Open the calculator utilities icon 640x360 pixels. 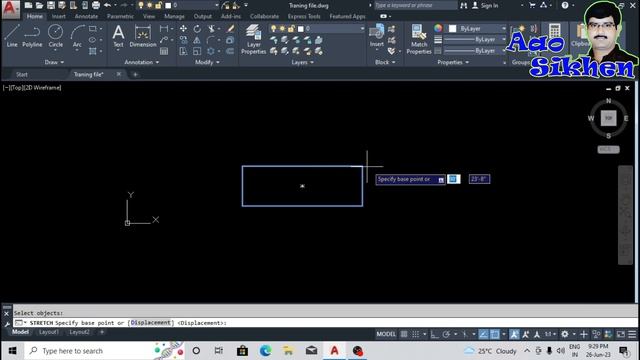(x=554, y=31)
